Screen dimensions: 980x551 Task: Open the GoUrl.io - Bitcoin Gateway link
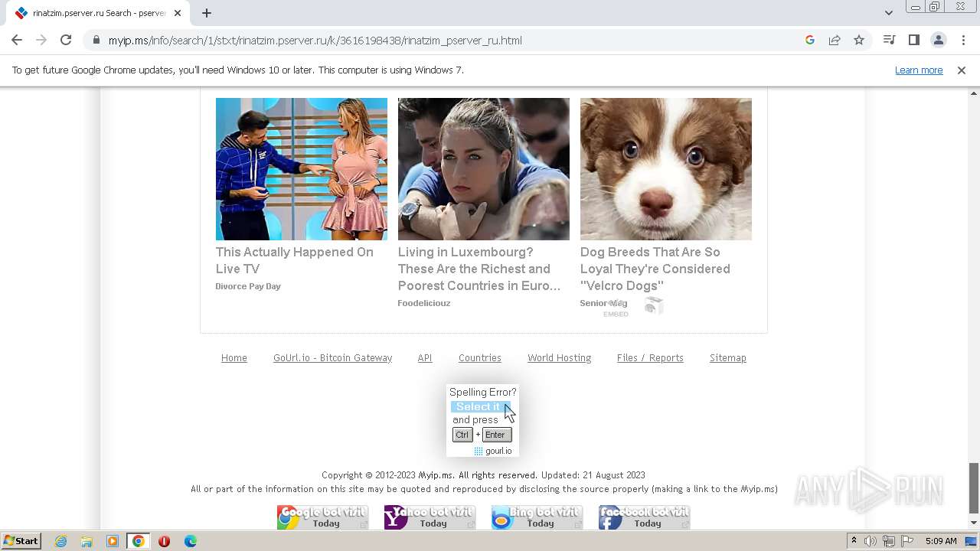point(333,358)
